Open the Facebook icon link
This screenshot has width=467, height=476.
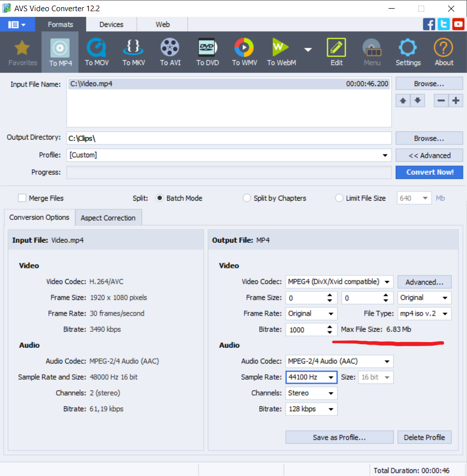[429, 24]
